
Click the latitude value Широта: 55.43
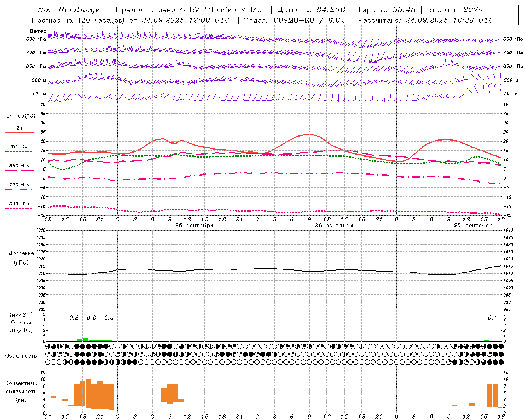pyautogui.click(x=386, y=10)
